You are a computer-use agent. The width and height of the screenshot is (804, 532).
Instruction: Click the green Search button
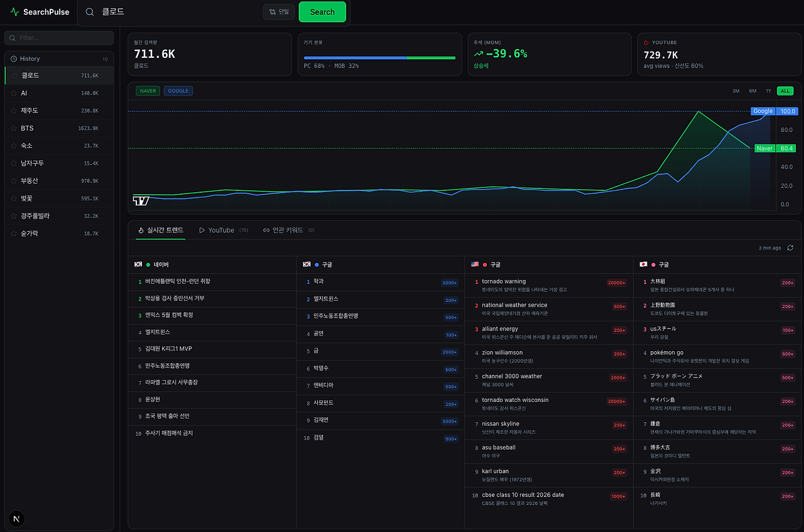tap(322, 12)
